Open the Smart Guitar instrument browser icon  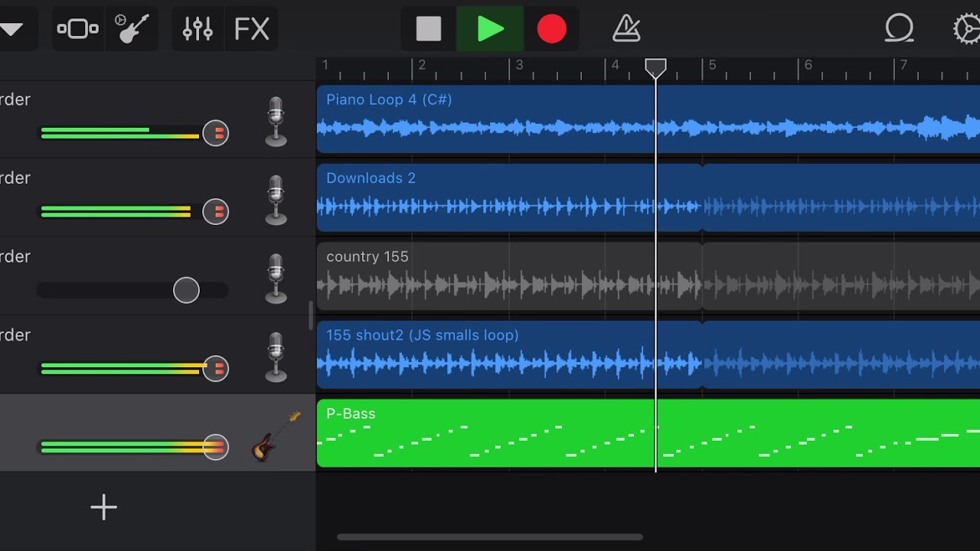(x=132, y=29)
